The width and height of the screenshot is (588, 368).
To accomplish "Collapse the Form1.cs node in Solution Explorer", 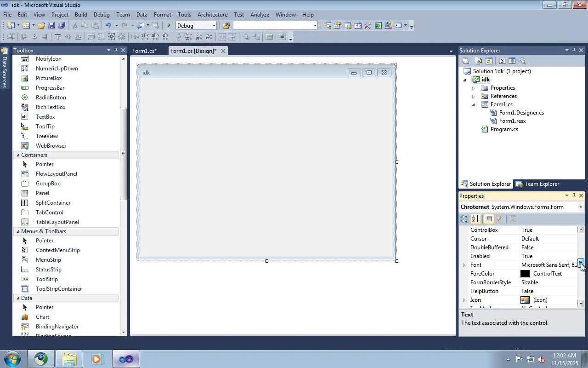I will 474,105.
